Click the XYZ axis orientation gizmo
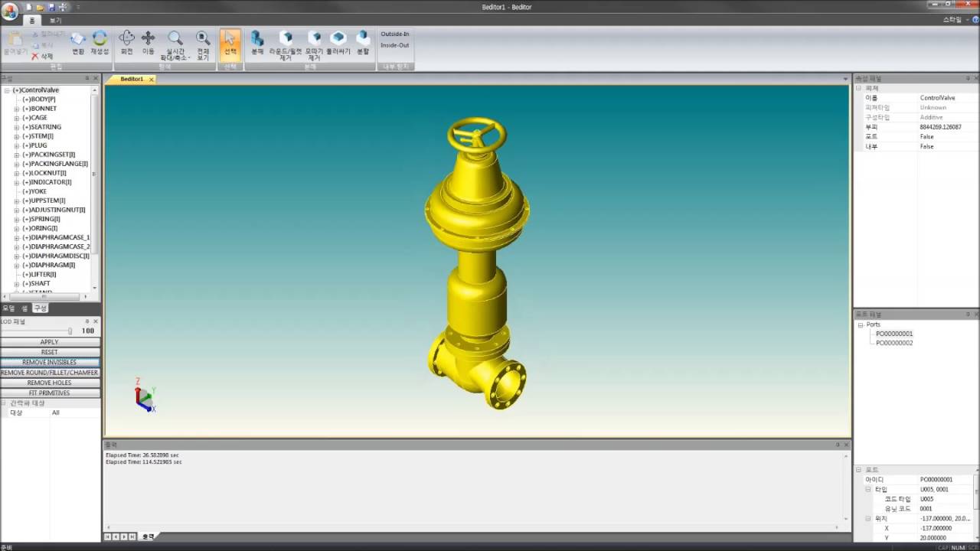This screenshot has height=551, width=980. tap(145, 395)
